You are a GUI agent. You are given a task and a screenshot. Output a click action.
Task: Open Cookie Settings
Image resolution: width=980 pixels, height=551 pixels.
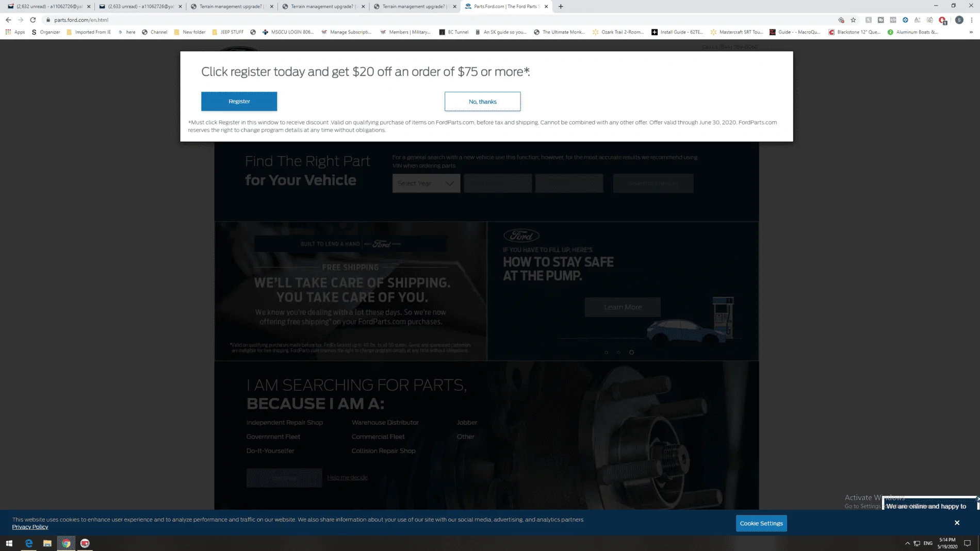click(x=761, y=523)
